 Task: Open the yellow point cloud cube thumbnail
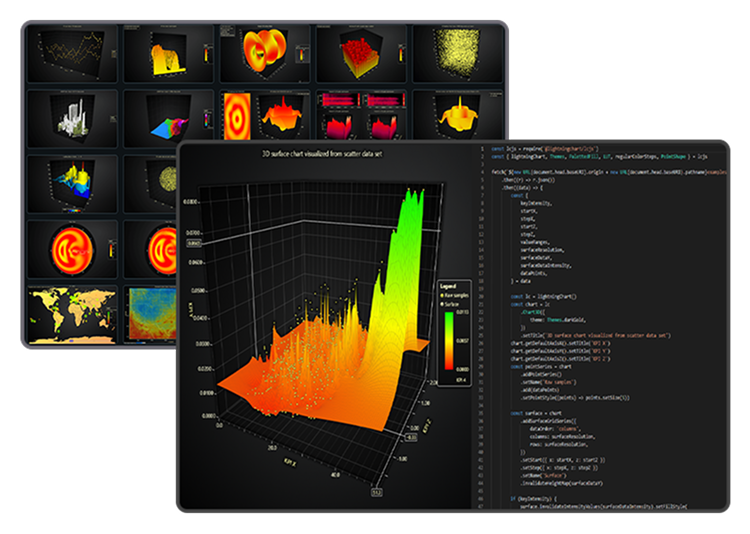458,54
